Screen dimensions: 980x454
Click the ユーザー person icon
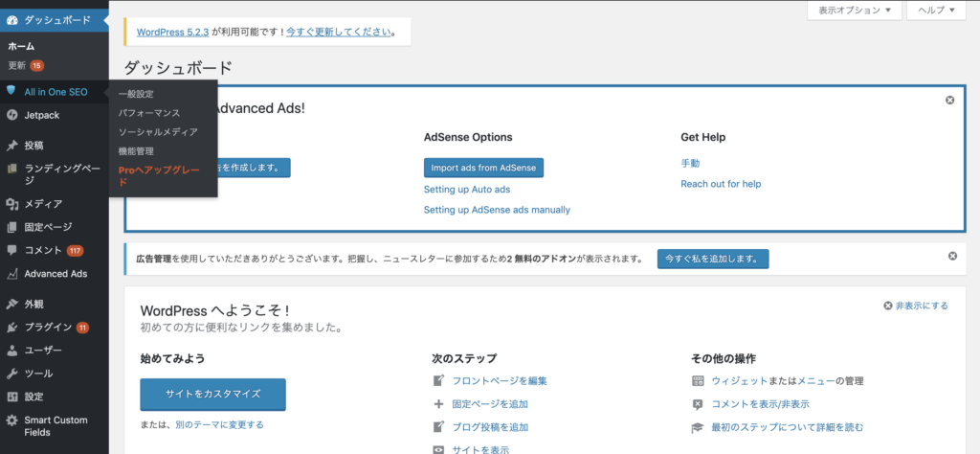[x=11, y=351]
